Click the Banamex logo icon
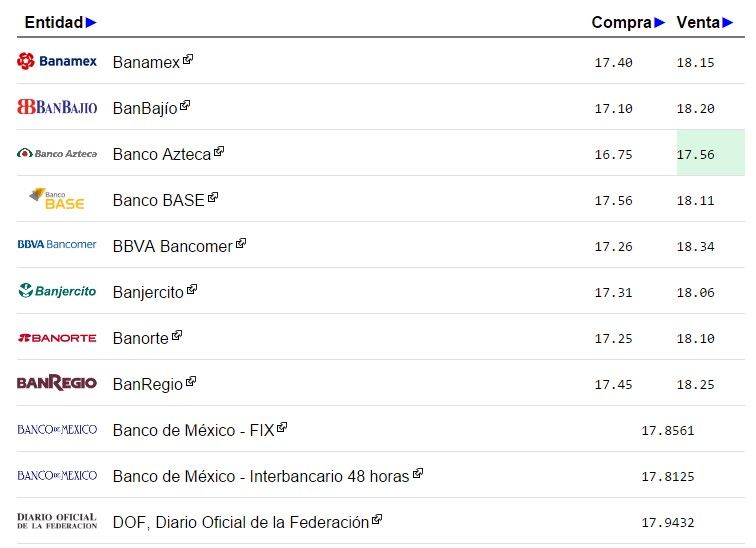Screen dimensions: 756x548 57,62
